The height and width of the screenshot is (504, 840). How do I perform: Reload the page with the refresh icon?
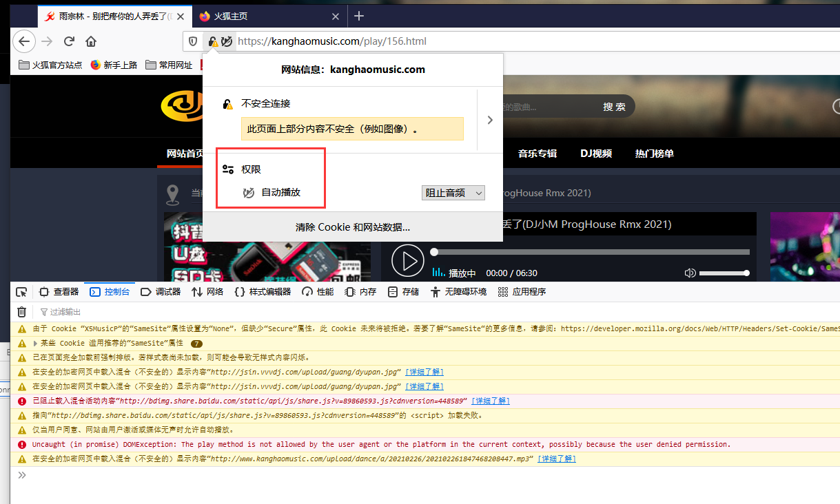(x=69, y=41)
